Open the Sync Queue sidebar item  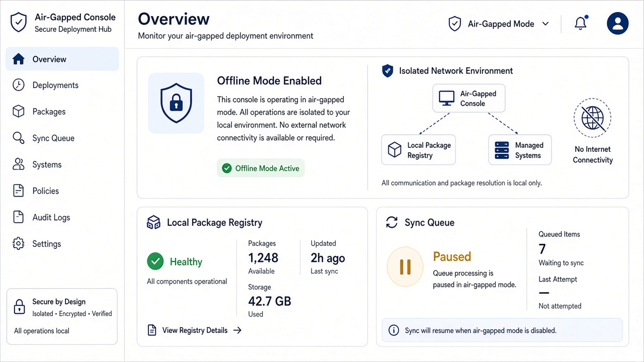[62, 138]
